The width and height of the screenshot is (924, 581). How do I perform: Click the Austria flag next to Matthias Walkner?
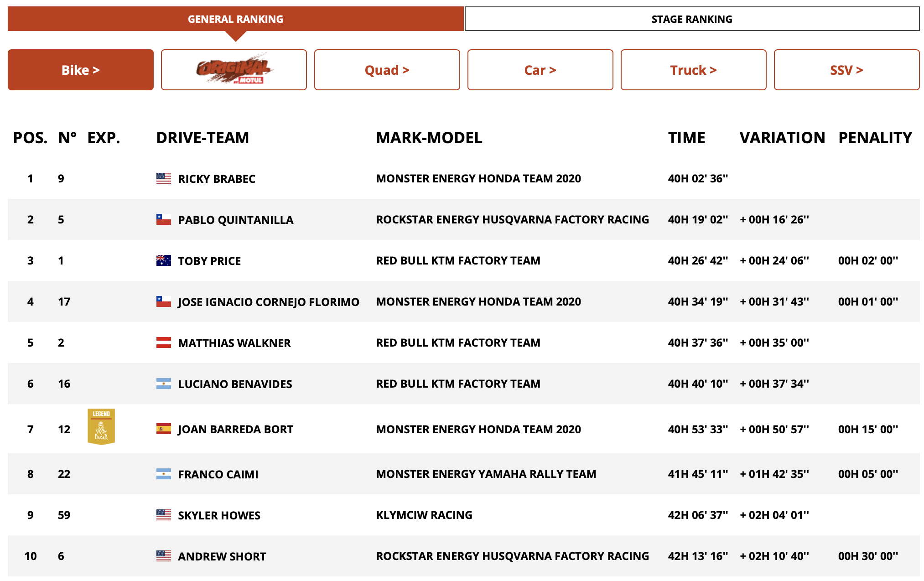tap(164, 342)
